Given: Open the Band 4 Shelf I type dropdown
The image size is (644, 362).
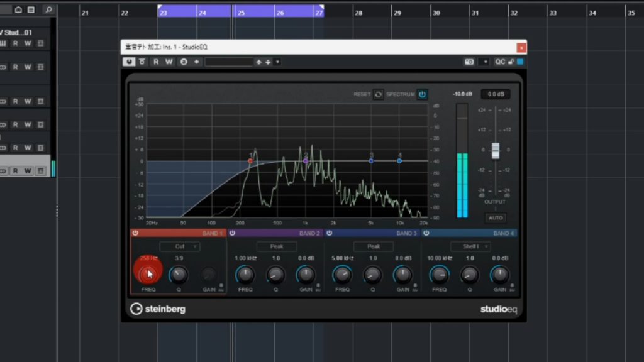Looking at the screenshot, I should tap(470, 246).
